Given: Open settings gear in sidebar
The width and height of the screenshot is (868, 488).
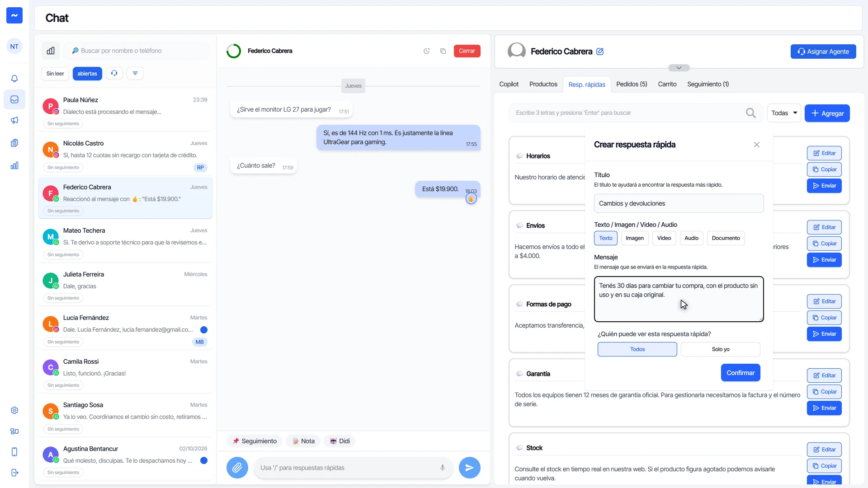Looking at the screenshot, I should tap(14, 410).
